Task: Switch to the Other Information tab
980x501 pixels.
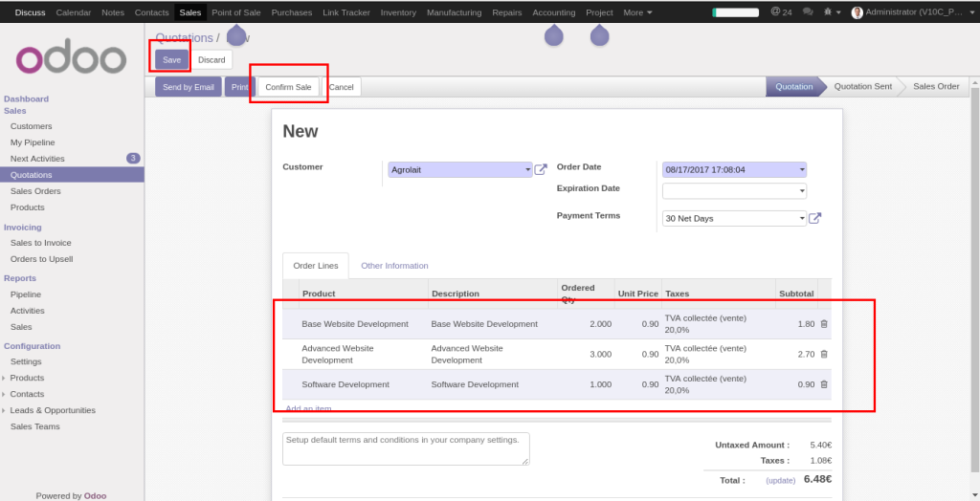Action: tap(394, 266)
